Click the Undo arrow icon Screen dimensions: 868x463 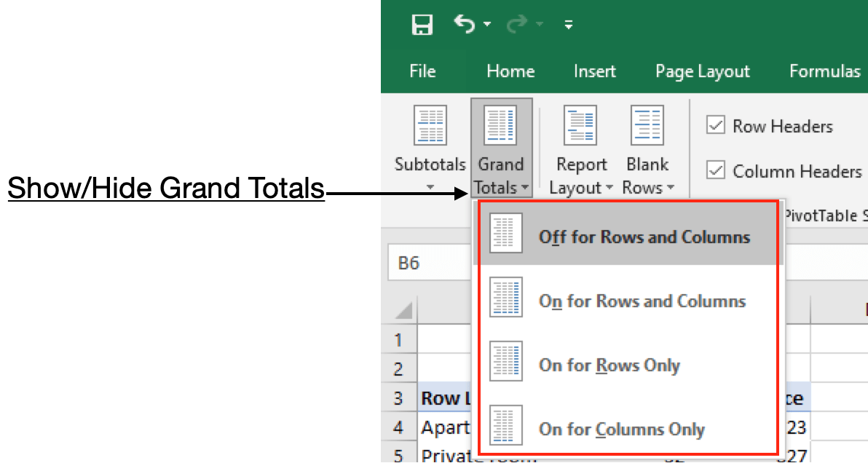[x=464, y=24]
